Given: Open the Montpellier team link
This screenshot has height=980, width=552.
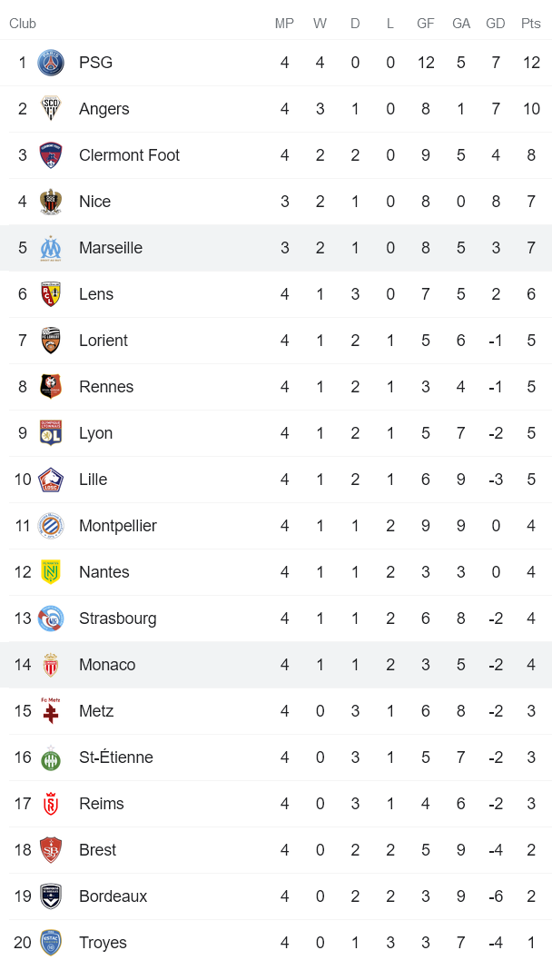Looking at the screenshot, I should [117, 526].
